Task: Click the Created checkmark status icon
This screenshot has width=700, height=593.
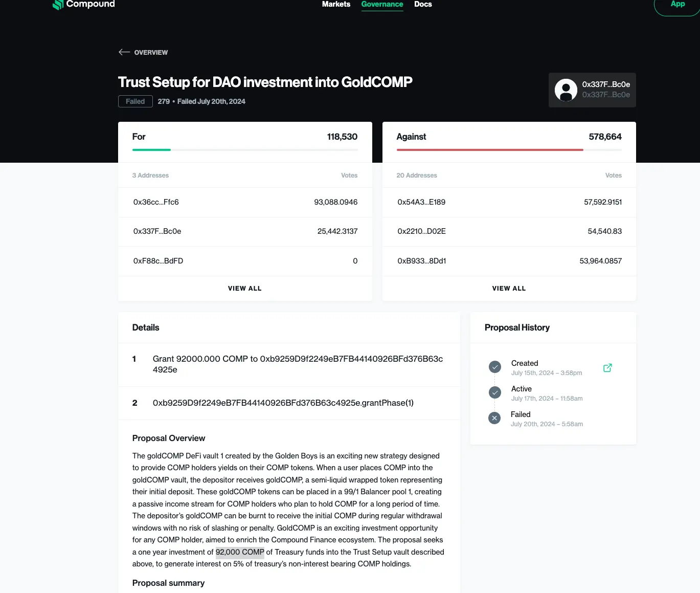Action: [494, 367]
